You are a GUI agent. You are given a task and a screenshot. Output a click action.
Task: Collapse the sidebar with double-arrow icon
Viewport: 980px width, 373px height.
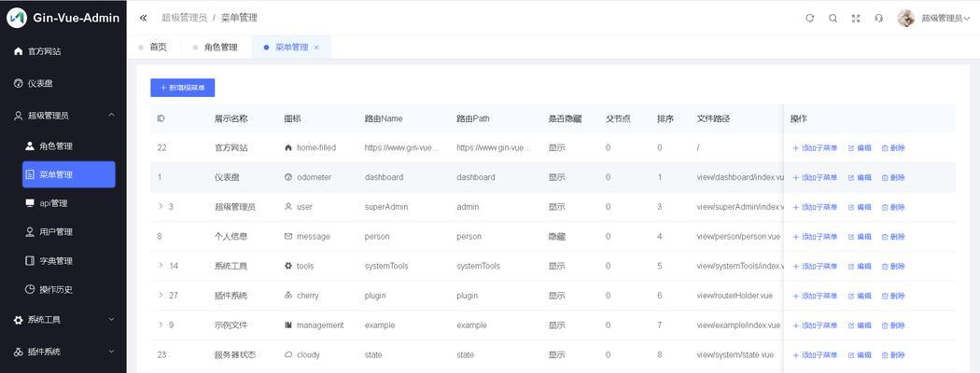(x=143, y=18)
